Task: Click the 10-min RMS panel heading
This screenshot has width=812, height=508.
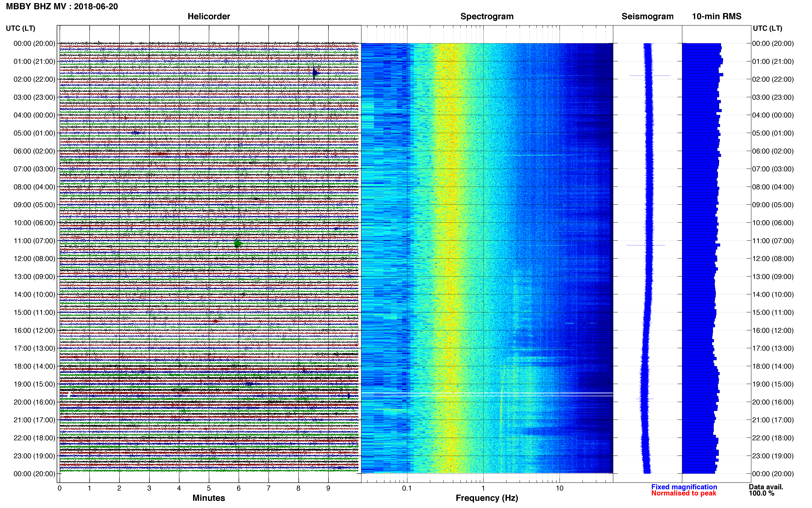Action: click(x=717, y=16)
